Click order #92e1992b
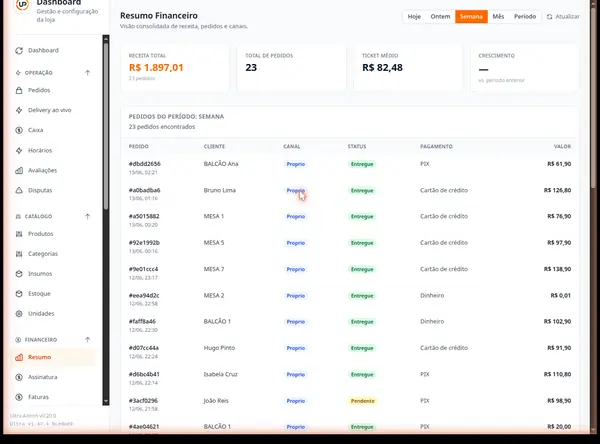 (x=144, y=243)
